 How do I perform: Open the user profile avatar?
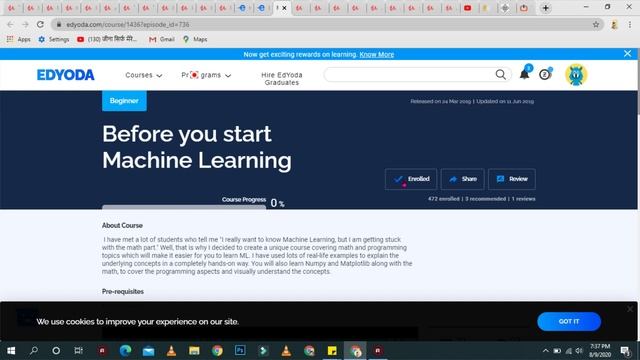tap(576, 75)
